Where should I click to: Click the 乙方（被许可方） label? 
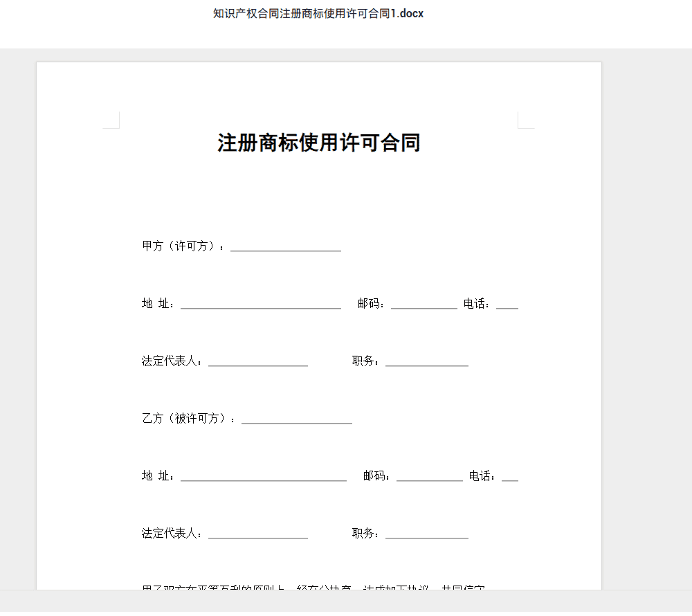tap(188, 418)
